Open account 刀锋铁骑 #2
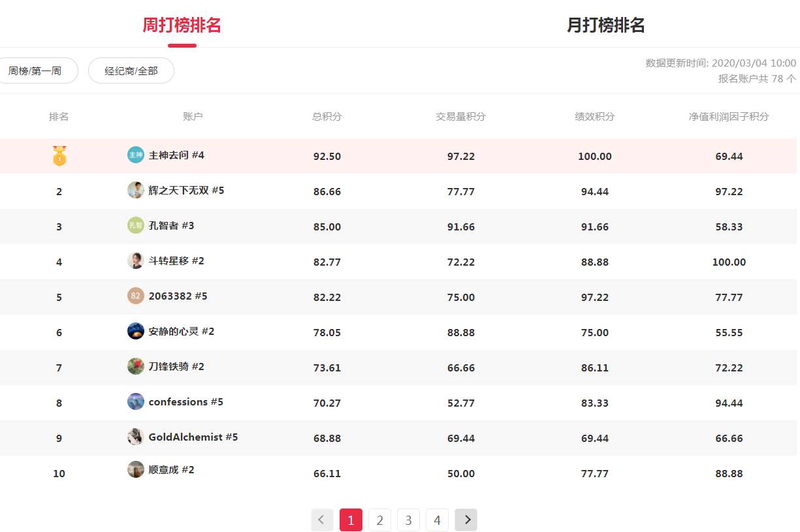 pyautogui.click(x=176, y=367)
